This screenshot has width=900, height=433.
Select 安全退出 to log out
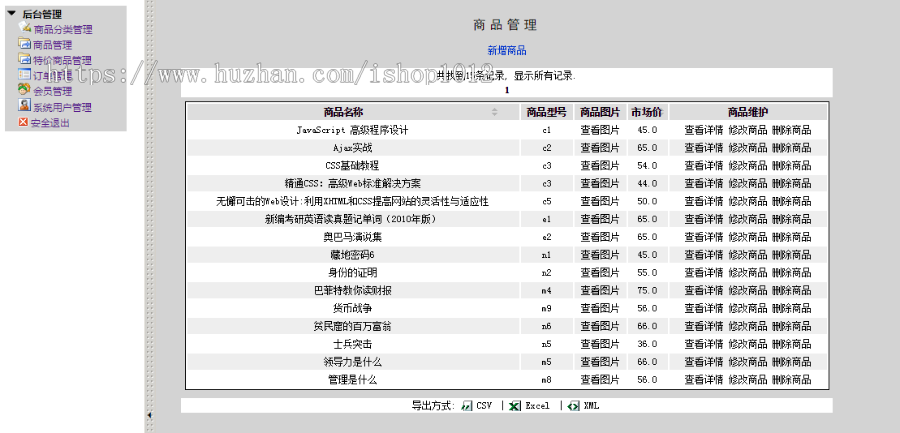[50, 123]
